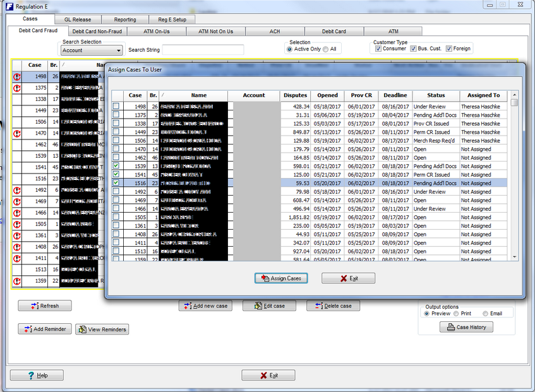Viewport: 535px width, 392px height.
Task: Click the dialog's vertical scrollbar down arrow
Action: tap(515, 257)
